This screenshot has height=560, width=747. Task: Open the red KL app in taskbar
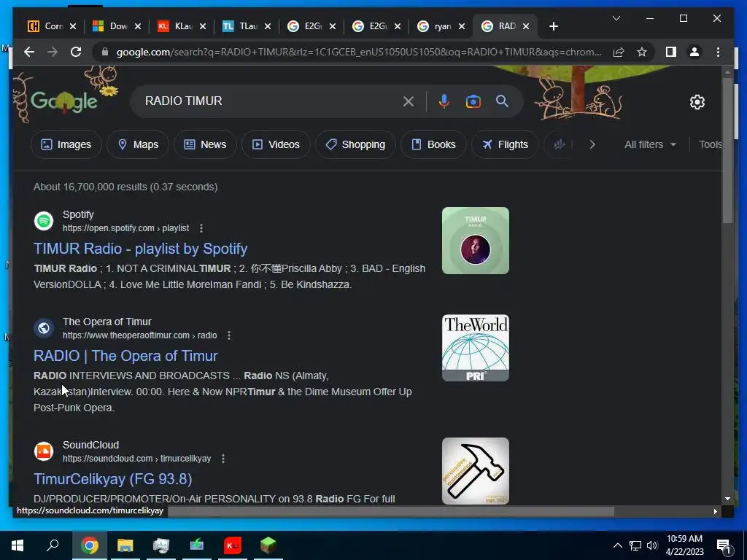coord(233,545)
